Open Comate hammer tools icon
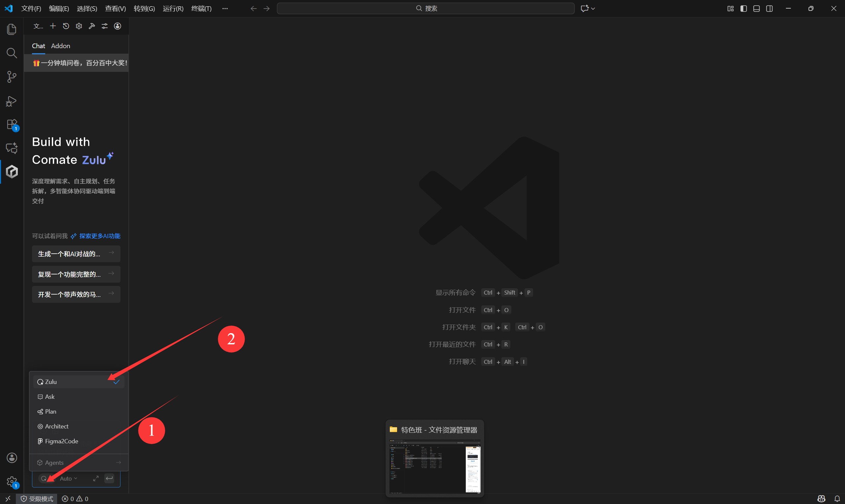This screenshot has height=504, width=845. pos(92,26)
